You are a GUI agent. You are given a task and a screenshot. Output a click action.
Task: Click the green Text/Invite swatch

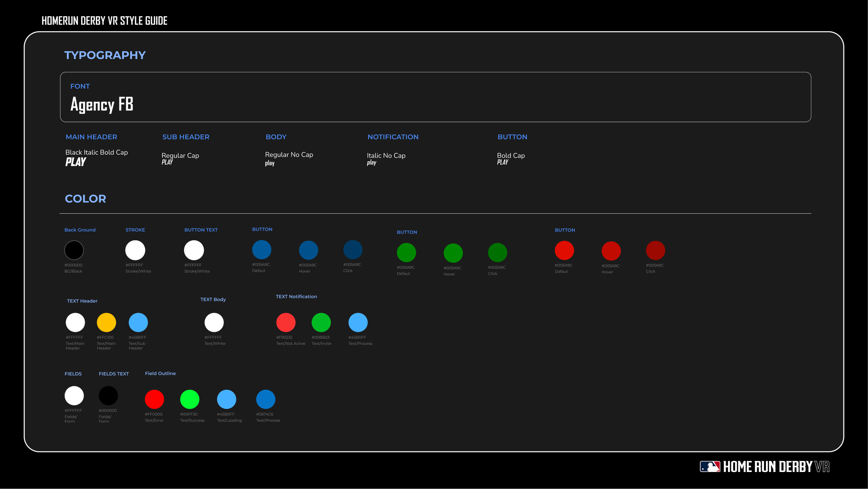pyautogui.click(x=321, y=323)
